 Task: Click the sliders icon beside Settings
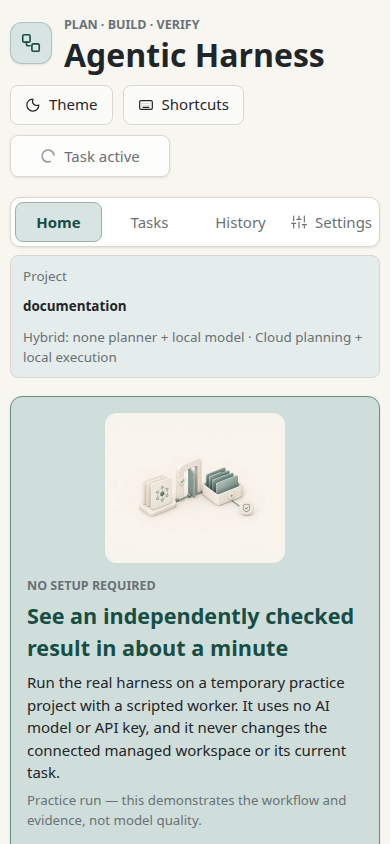click(299, 222)
